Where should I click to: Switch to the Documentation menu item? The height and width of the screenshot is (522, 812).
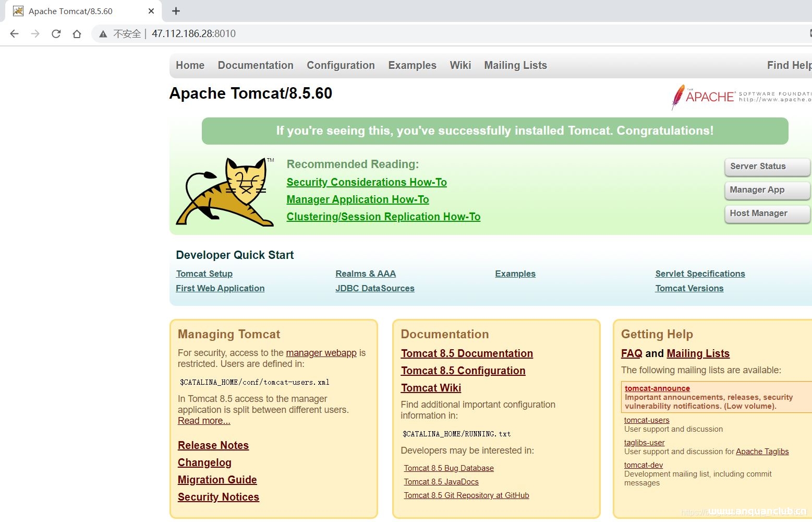click(256, 65)
